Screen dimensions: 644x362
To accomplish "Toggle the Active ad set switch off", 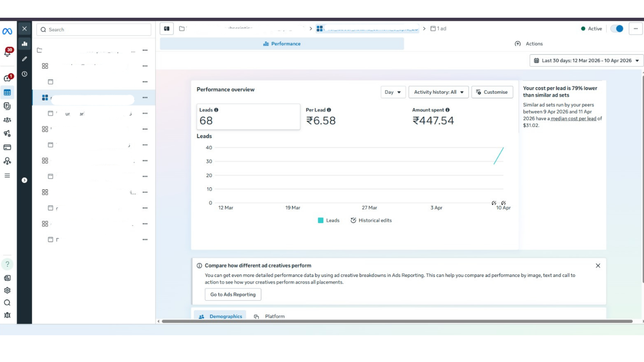I will [617, 29].
